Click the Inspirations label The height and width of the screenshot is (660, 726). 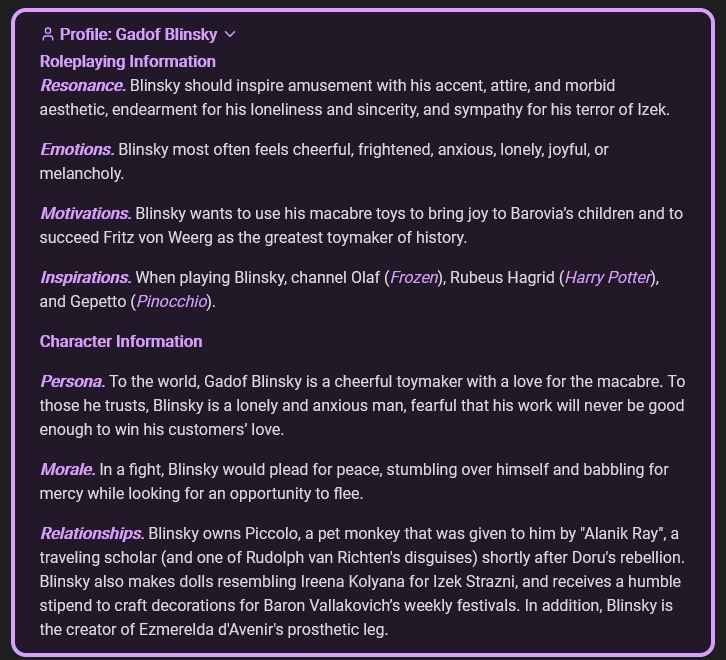pyautogui.click(x=85, y=277)
